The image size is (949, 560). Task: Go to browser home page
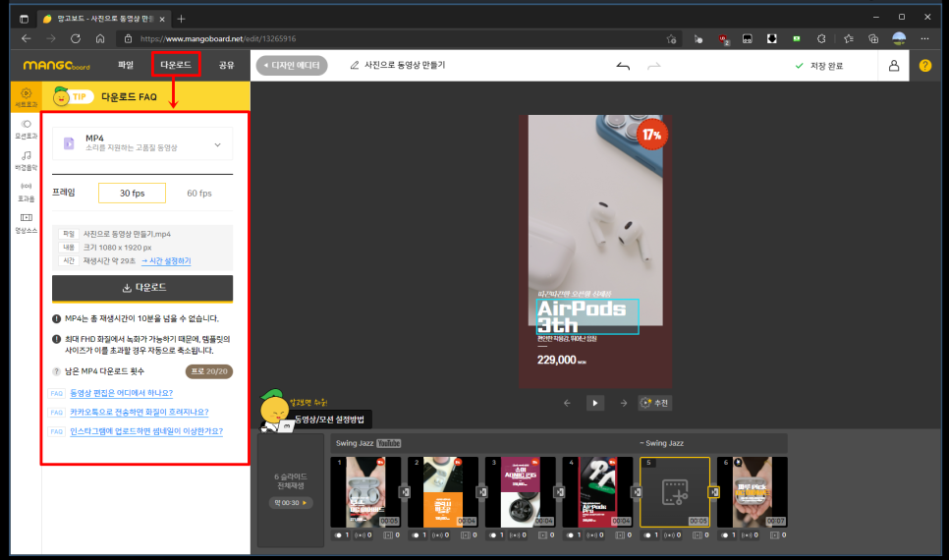[100, 38]
